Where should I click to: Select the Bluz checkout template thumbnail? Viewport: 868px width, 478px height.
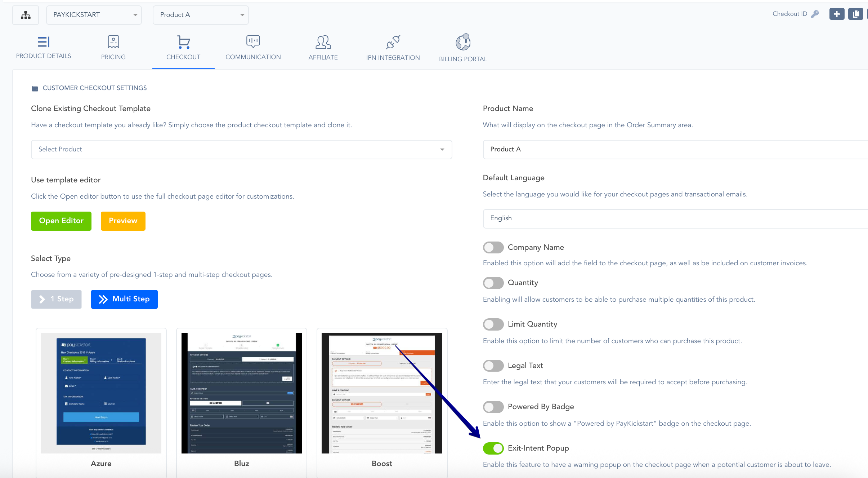tap(241, 393)
